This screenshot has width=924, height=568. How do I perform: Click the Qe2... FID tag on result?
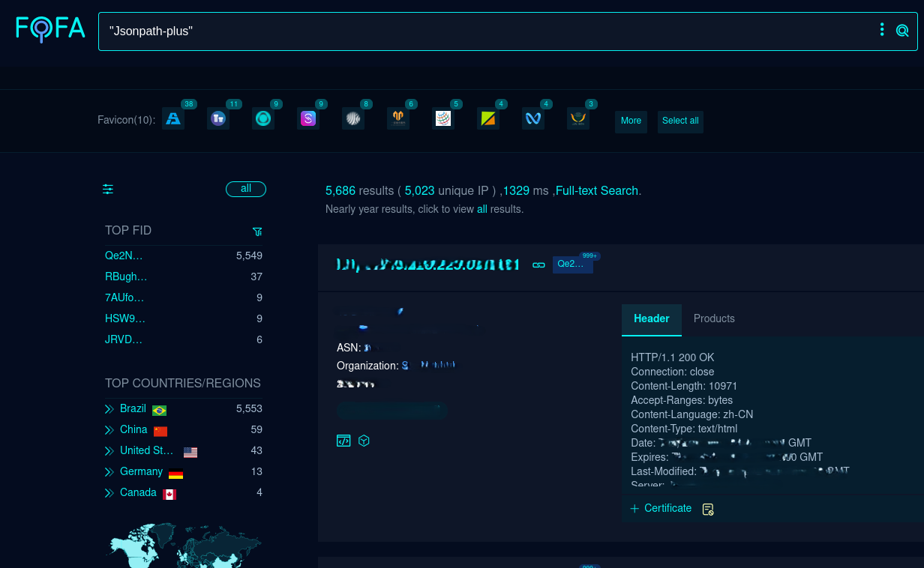click(x=573, y=265)
